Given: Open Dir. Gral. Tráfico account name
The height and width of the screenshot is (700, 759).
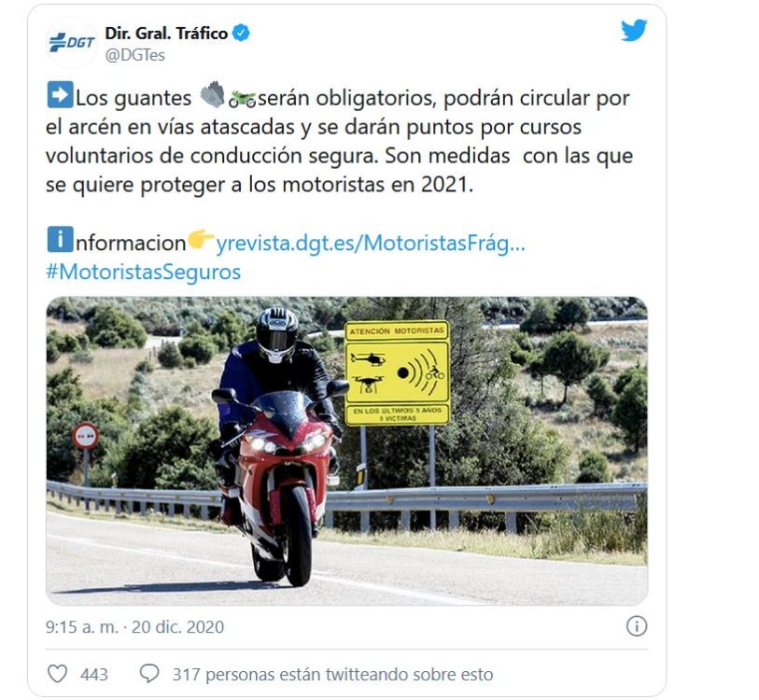Looking at the screenshot, I should pyautogui.click(x=166, y=33).
